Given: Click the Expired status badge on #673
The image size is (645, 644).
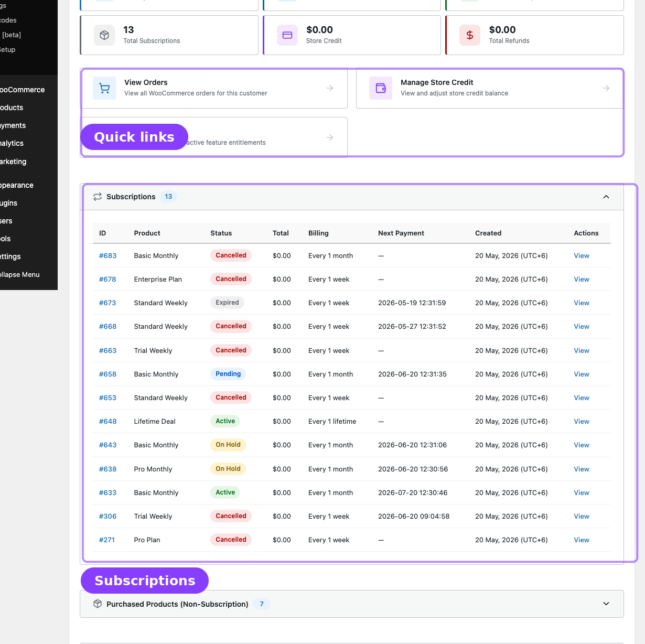Looking at the screenshot, I should (x=227, y=303).
